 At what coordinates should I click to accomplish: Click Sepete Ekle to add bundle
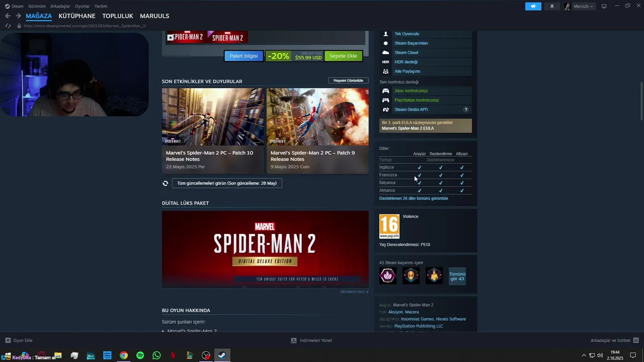(x=343, y=56)
